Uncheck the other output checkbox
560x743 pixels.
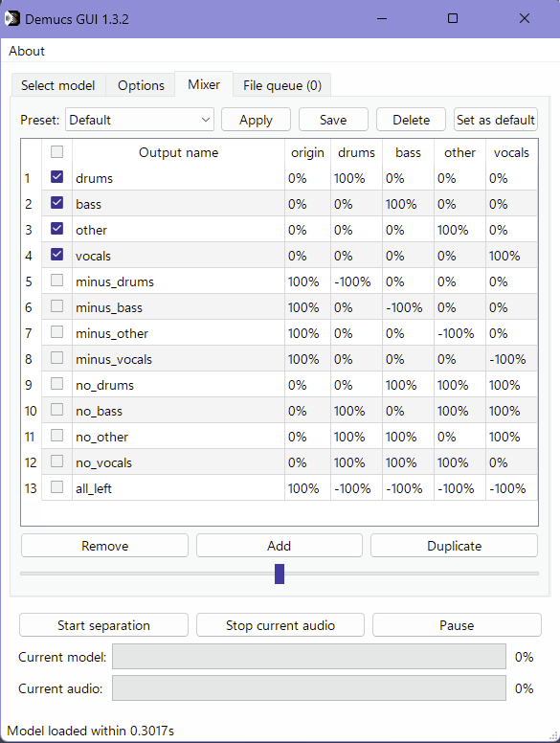tap(56, 229)
